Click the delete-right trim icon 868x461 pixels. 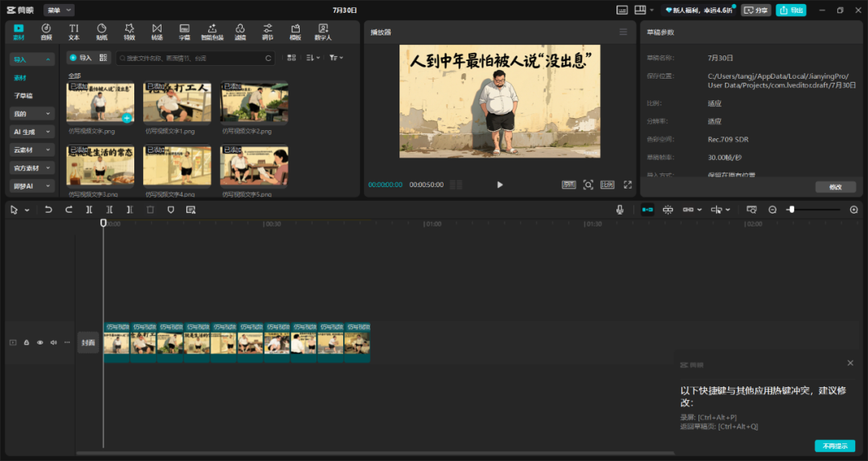(x=129, y=210)
